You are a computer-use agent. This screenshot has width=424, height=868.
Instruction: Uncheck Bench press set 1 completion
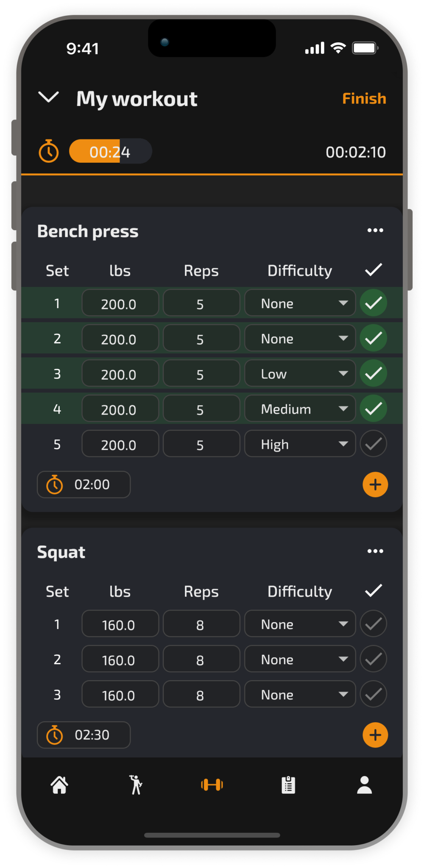[x=373, y=303]
